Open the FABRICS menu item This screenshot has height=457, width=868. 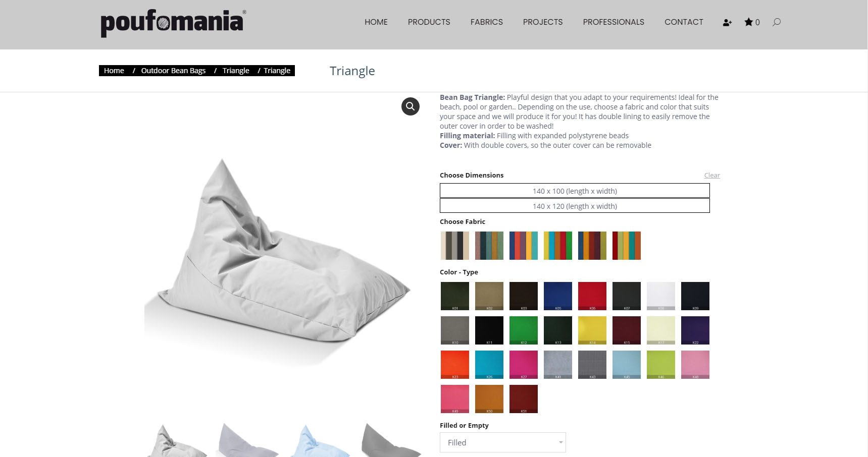[486, 22]
